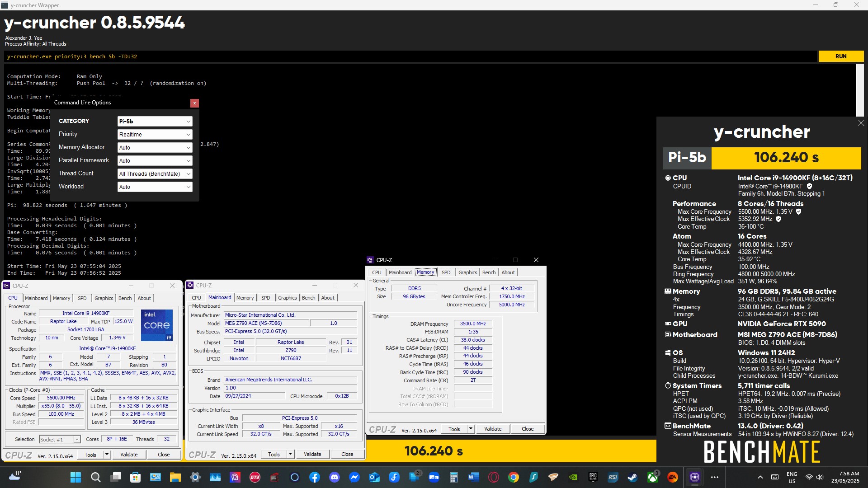The width and height of the screenshot is (868, 488).
Task: Open volume speaker tray icon
Action: 820,477
